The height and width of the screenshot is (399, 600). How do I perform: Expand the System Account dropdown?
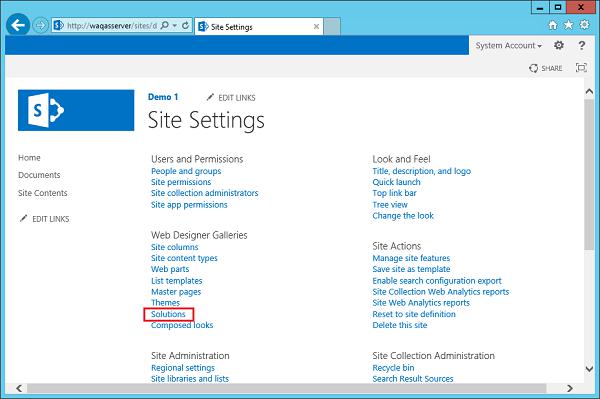[509, 46]
